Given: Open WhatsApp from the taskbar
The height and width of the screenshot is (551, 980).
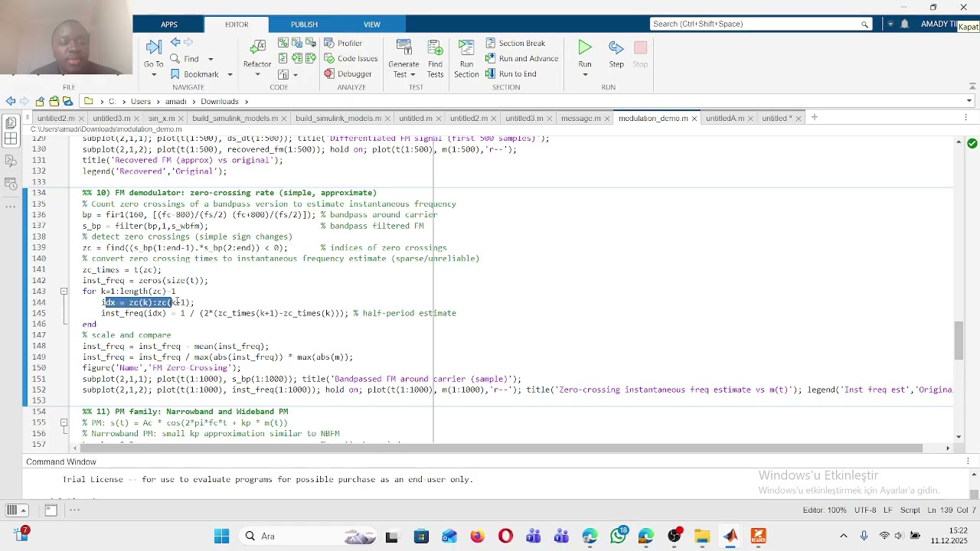Looking at the screenshot, I should coord(619,536).
